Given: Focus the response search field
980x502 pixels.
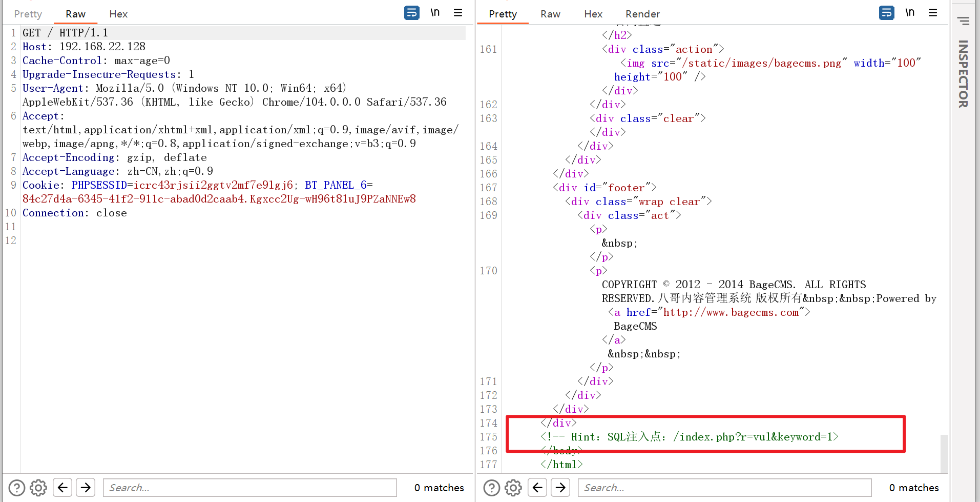Looking at the screenshot, I should tap(725, 488).
